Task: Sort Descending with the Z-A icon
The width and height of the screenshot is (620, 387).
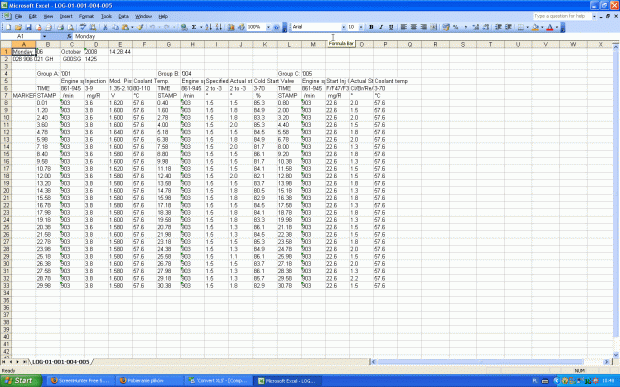Action: coord(219,27)
